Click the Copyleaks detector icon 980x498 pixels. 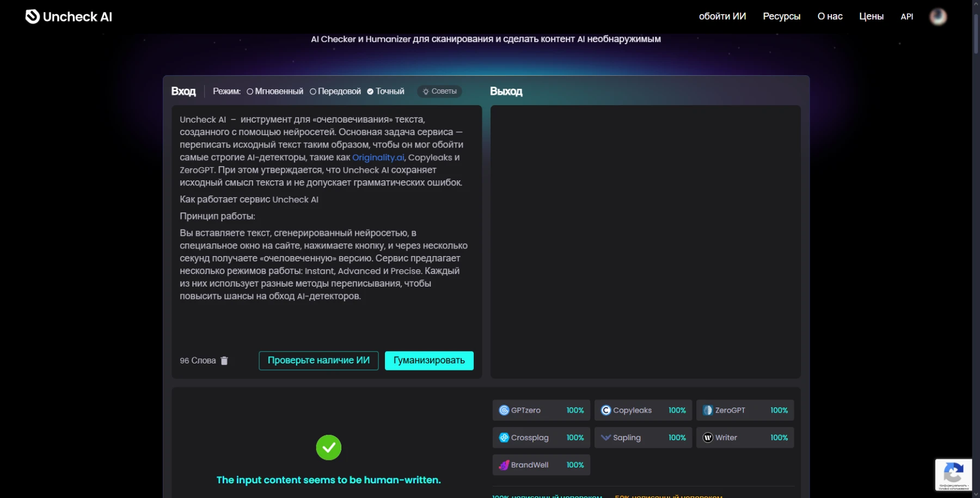point(605,410)
